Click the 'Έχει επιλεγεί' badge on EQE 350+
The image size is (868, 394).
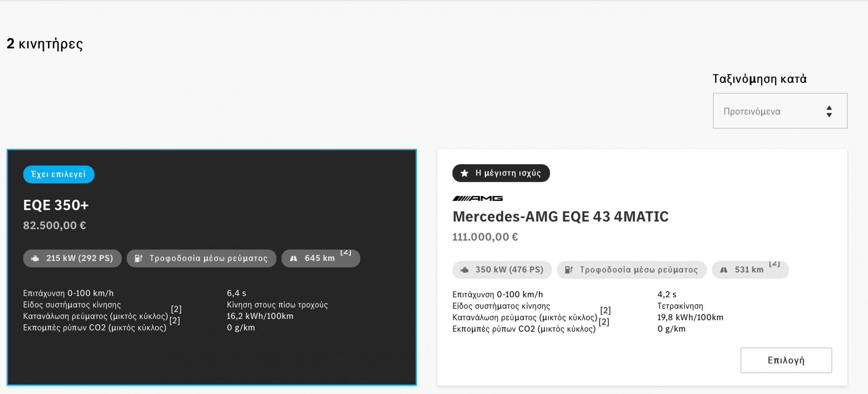tap(58, 174)
